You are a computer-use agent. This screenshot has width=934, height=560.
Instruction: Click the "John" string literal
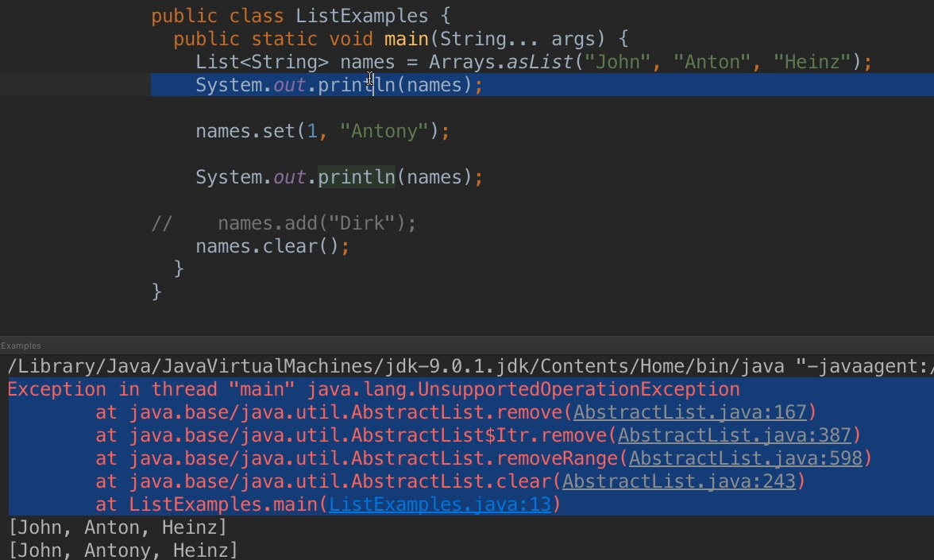tap(617, 62)
